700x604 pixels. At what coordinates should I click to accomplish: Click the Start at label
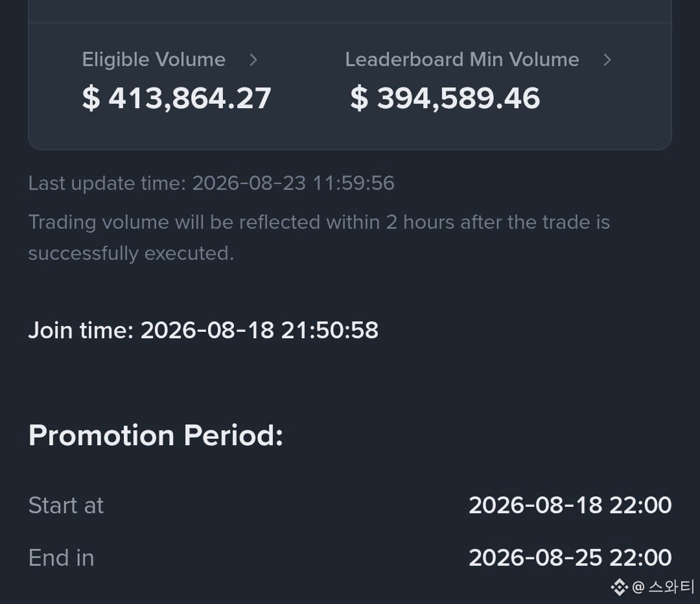pos(66,505)
